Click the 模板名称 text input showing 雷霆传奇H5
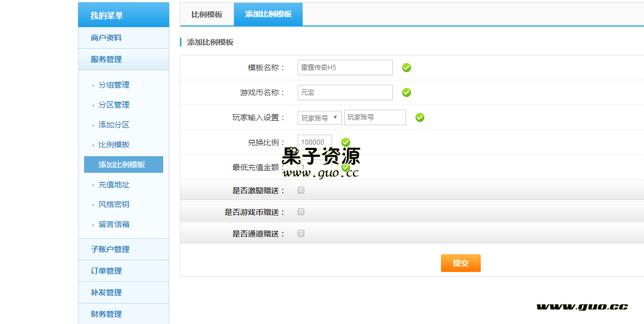The image size is (644, 324). point(345,67)
